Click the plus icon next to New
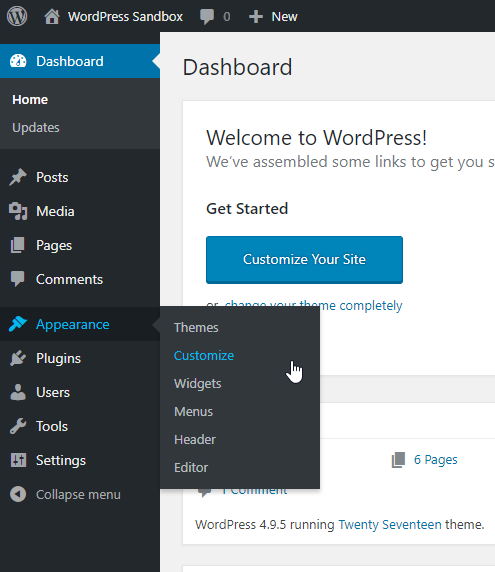495x572 pixels. click(256, 17)
